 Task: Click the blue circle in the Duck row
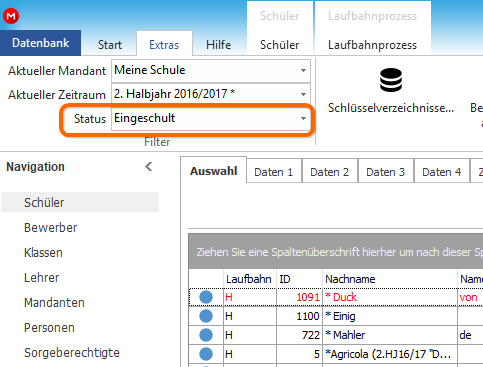point(206,297)
